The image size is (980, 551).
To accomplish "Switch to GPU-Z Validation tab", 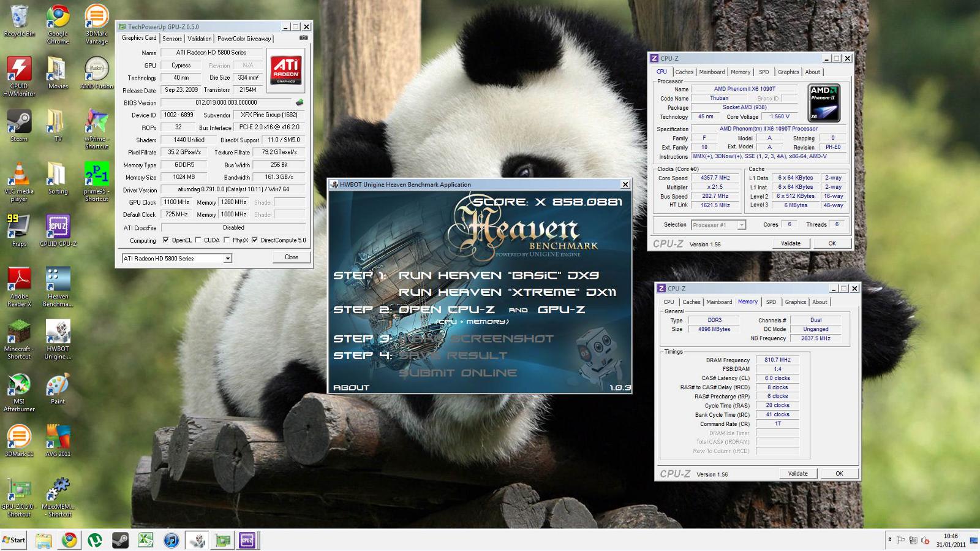I will pos(199,39).
